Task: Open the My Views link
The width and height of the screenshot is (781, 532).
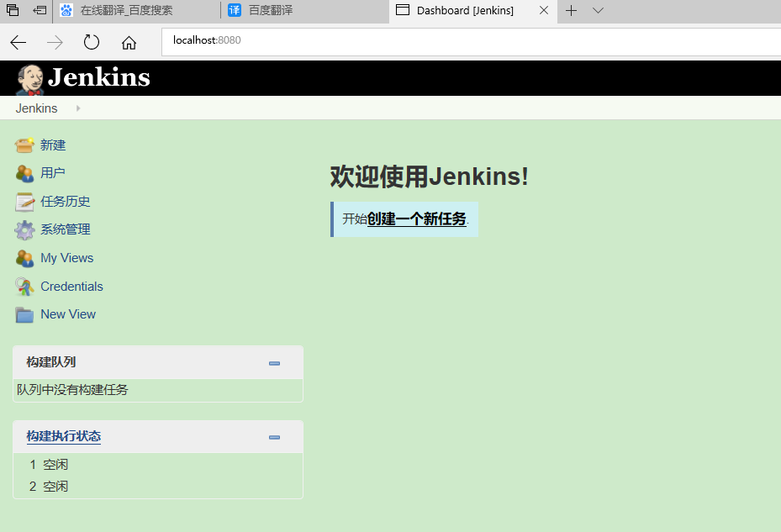Action: [x=66, y=258]
